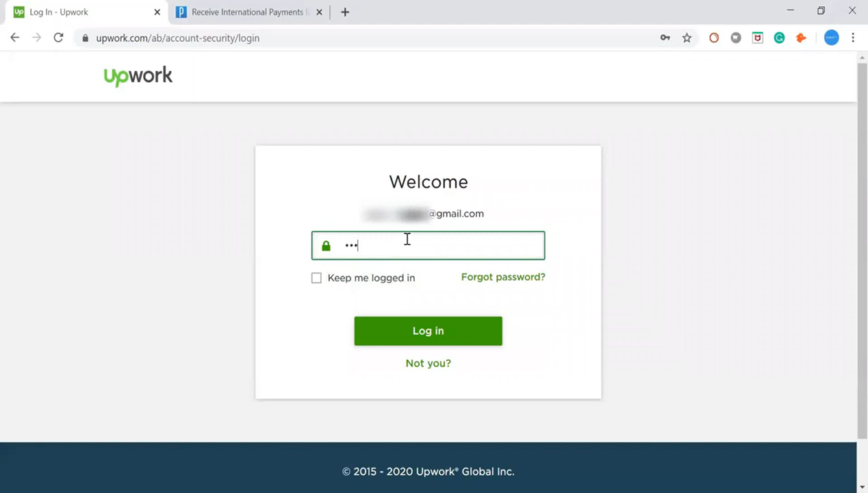Image resolution: width=868 pixels, height=493 pixels.
Task: Focus the password input field
Action: [x=428, y=246]
